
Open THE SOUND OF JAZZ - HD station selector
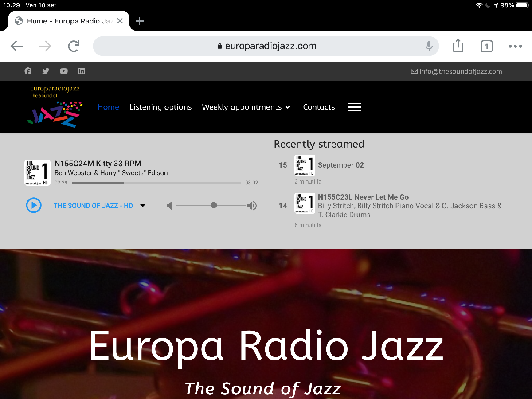point(93,206)
